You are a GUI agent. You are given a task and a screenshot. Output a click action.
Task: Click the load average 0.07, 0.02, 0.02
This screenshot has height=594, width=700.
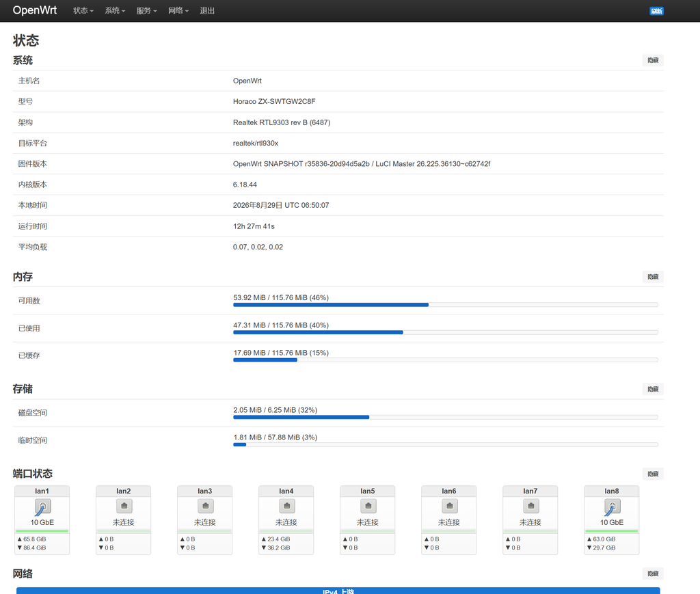click(x=258, y=247)
